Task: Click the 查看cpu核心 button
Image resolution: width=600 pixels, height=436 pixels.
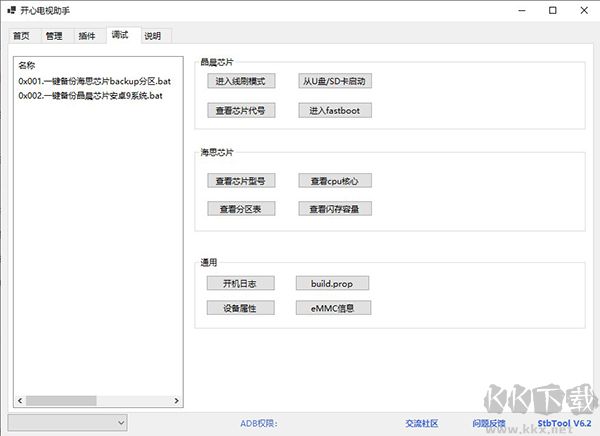Action: click(335, 181)
